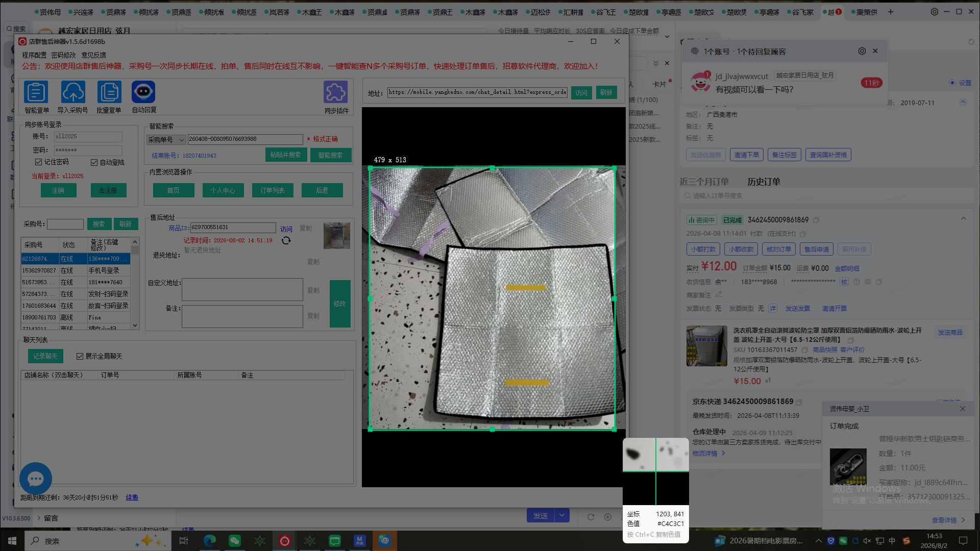This screenshot has width=980, height=551.
Task: Switch to the 历史订单 tab
Action: click(x=764, y=182)
